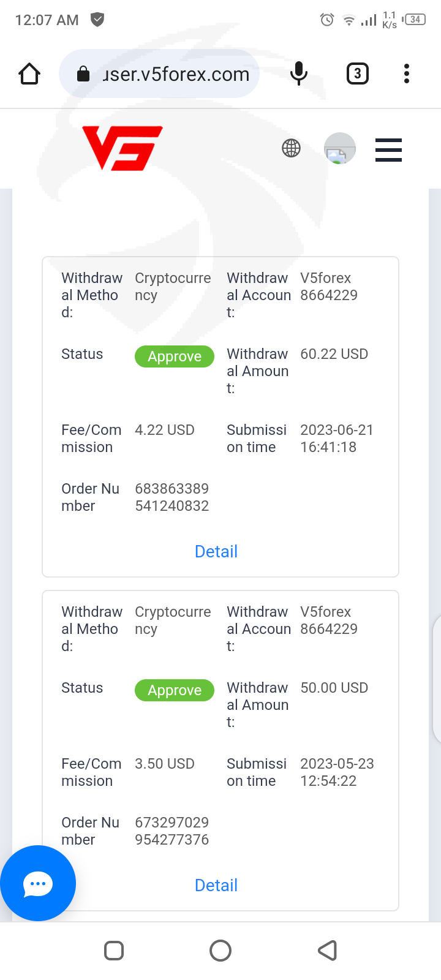Viewport: 441px width, 980px height.
Task: Expand the hamburger navigation menu
Action: (x=388, y=149)
